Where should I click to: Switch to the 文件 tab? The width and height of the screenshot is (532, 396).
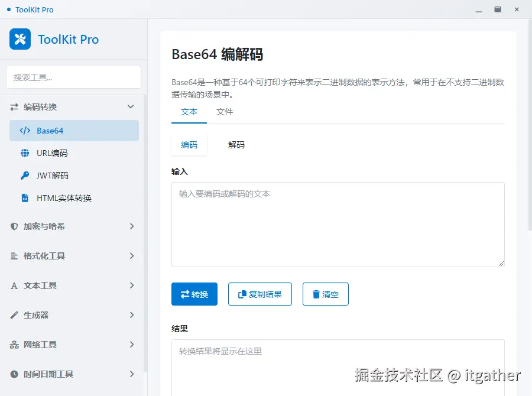tap(225, 112)
